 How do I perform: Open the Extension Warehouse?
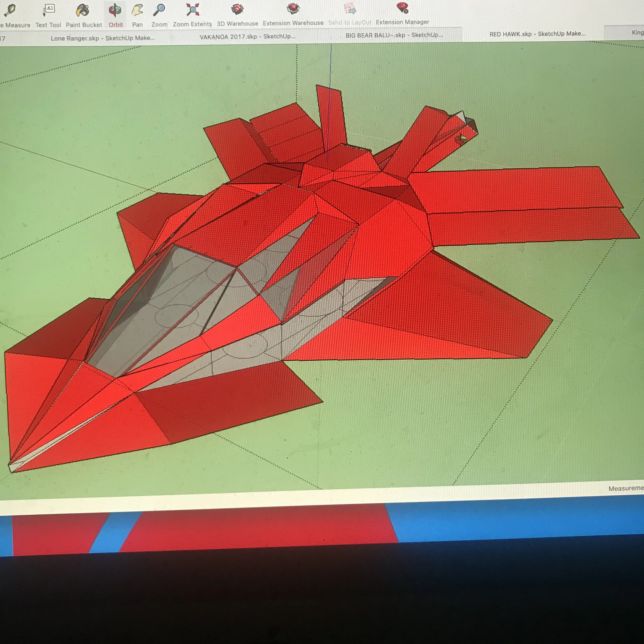293,8
